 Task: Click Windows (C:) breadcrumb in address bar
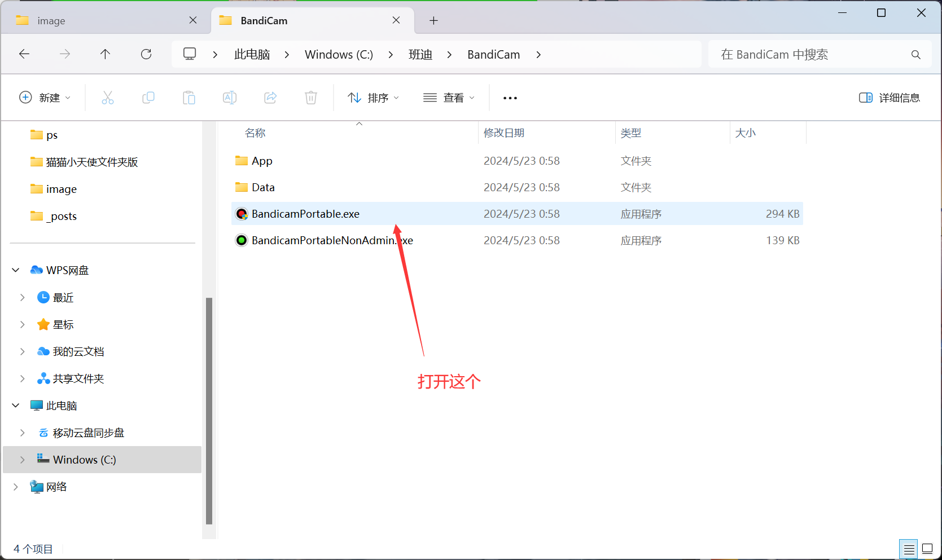339,54
